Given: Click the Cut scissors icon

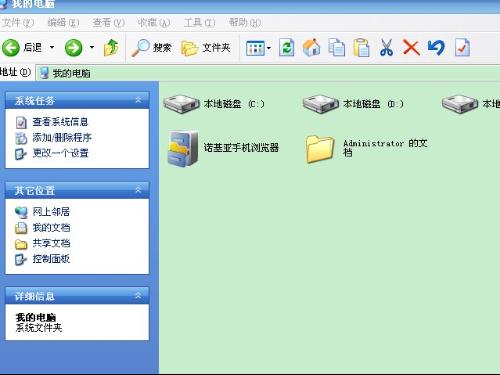Looking at the screenshot, I should 386,48.
